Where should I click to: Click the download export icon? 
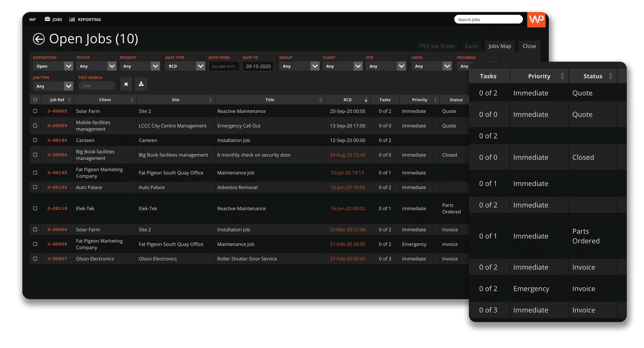141,84
